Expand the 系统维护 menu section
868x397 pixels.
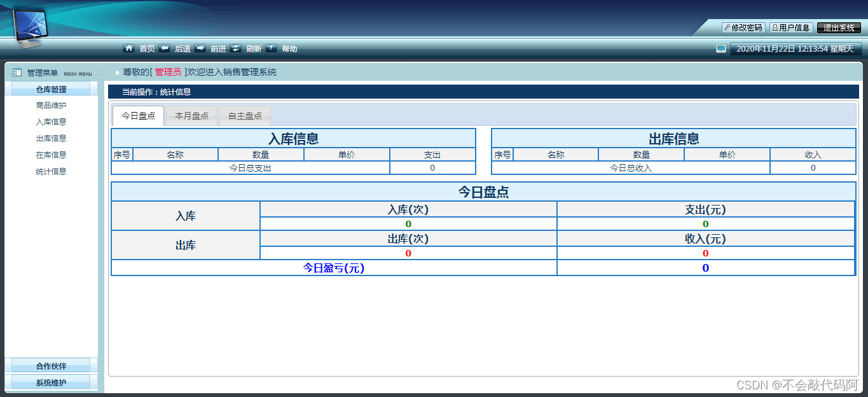[x=52, y=383]
